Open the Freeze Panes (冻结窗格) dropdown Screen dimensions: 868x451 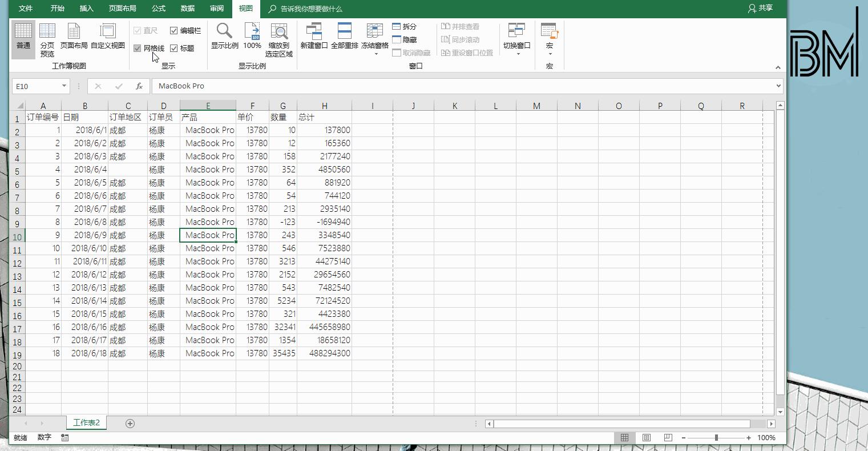[x=375, y=39]
